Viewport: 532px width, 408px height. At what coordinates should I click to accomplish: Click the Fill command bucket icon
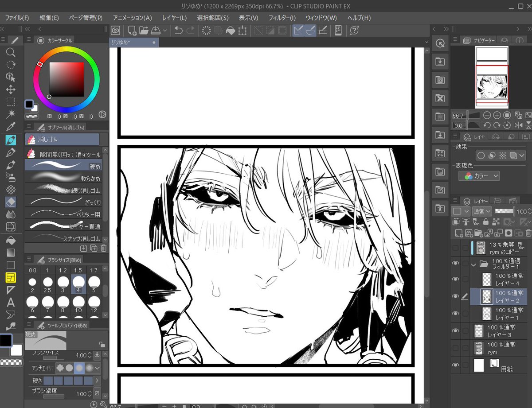click(x=230, y=30)
